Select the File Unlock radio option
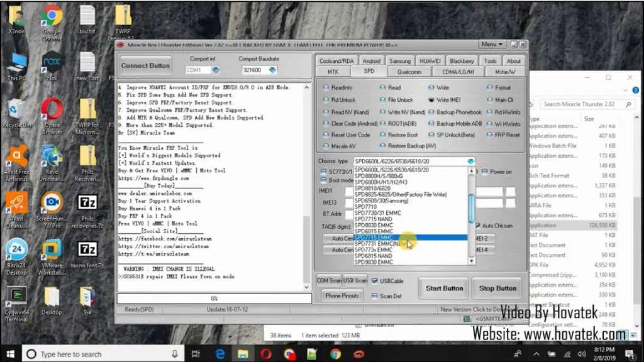This screenshot has height=362, width=644. click(396, 100)
